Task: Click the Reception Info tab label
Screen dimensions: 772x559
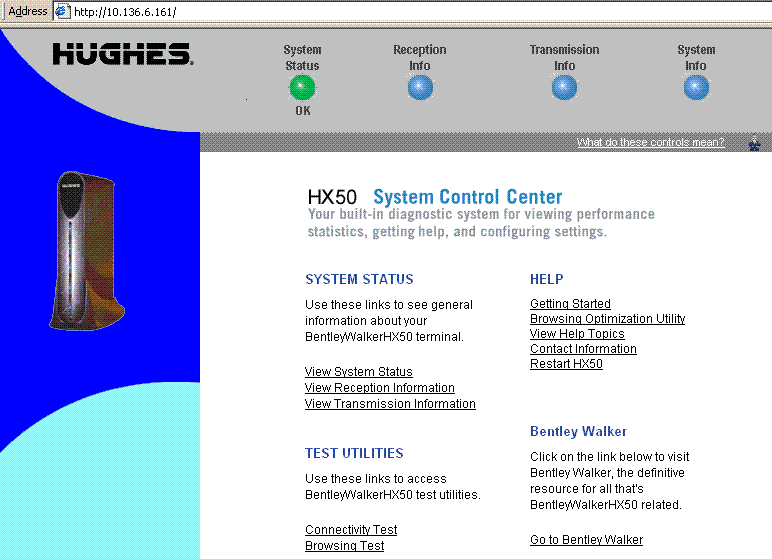Action: coord(419,58)
